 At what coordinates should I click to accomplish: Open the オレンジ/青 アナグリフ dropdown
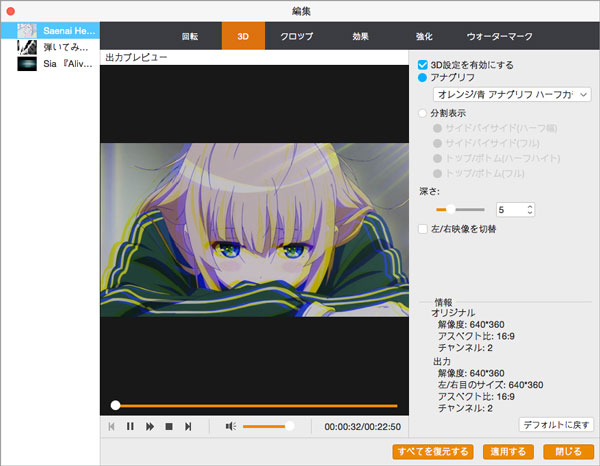pos(512,95)
